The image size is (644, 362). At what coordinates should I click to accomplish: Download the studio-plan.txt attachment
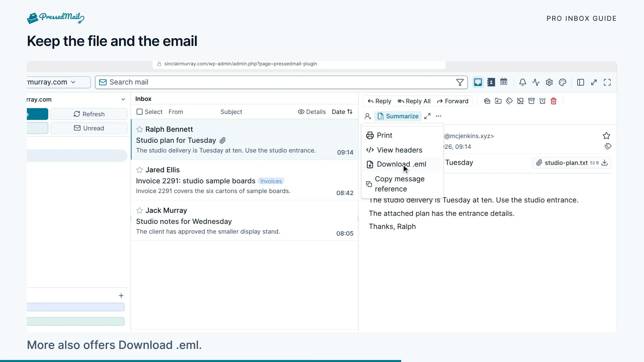click(x=604, y=163)
